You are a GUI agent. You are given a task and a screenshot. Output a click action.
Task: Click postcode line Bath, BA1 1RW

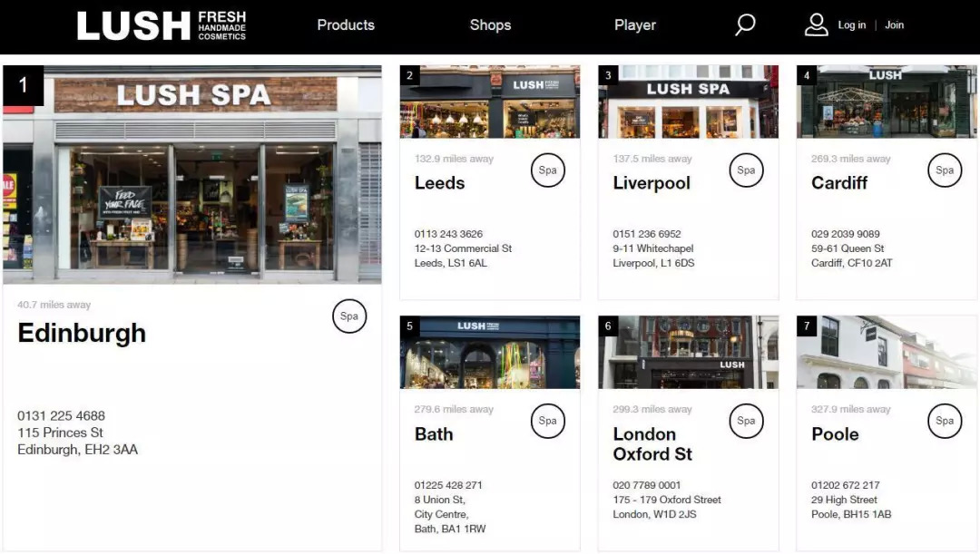click(x=450, y=529)
